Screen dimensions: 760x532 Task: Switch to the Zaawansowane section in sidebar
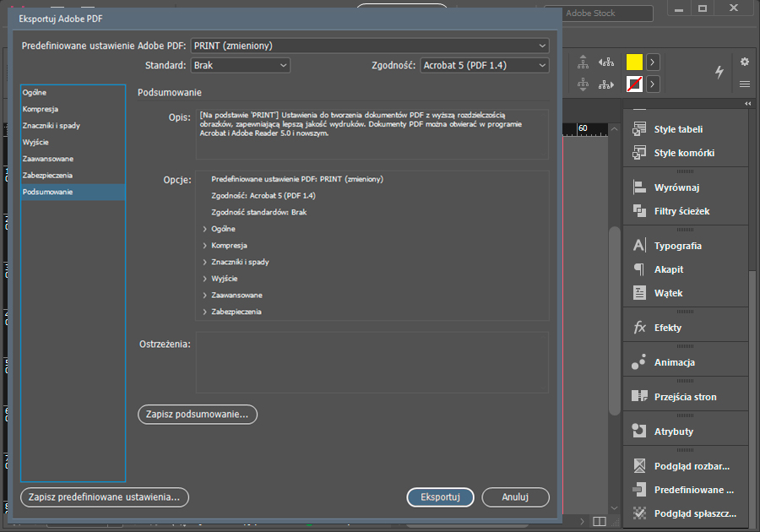click(73, 159)
